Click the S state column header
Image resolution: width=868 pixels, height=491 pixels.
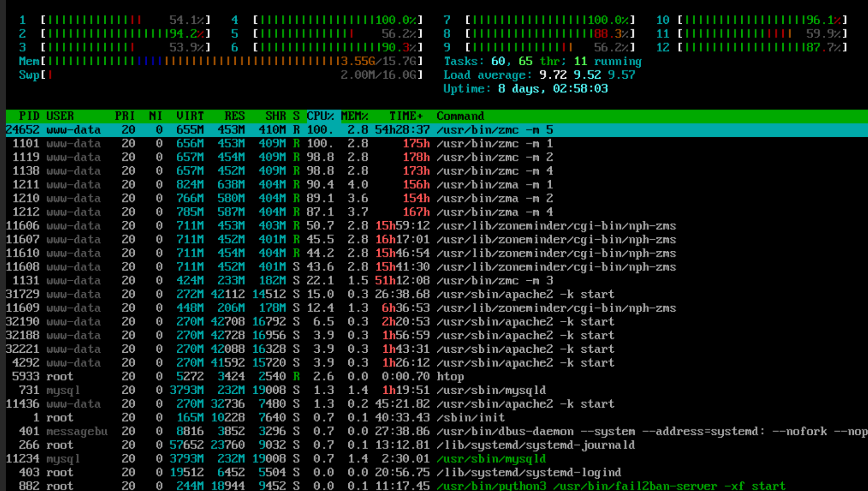pyautogui.click(x=296, y=116)
